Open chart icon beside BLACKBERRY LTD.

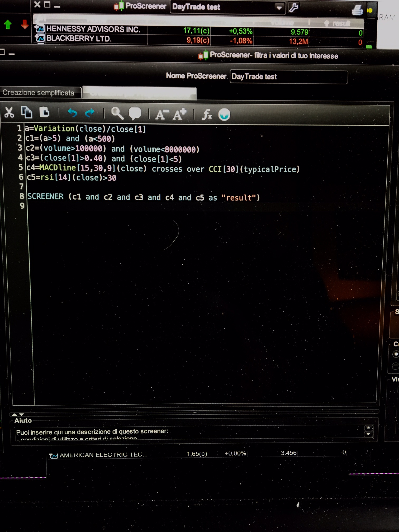[x=40, y=38]
